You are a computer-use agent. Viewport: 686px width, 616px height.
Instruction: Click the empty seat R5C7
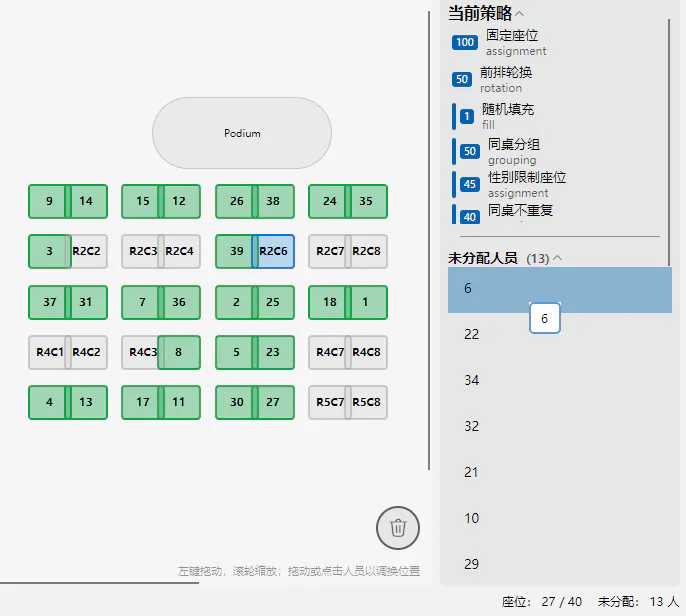tap(330, 402)
